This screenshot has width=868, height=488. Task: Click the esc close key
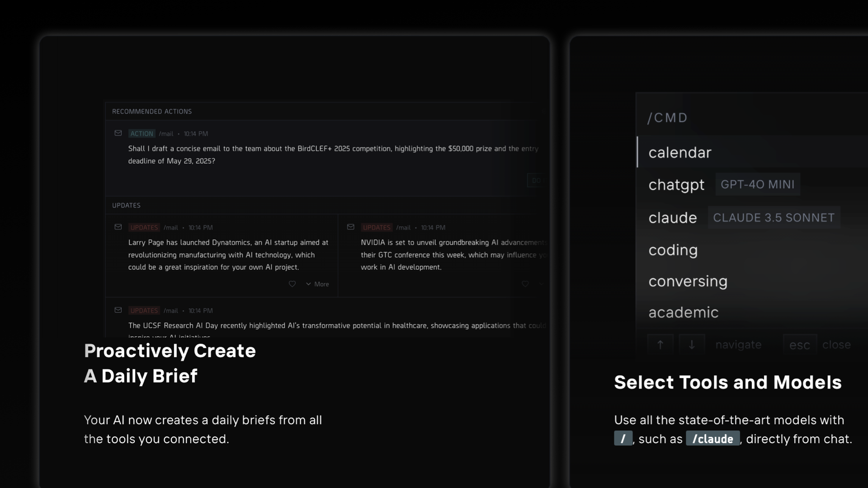coord(799,345)
